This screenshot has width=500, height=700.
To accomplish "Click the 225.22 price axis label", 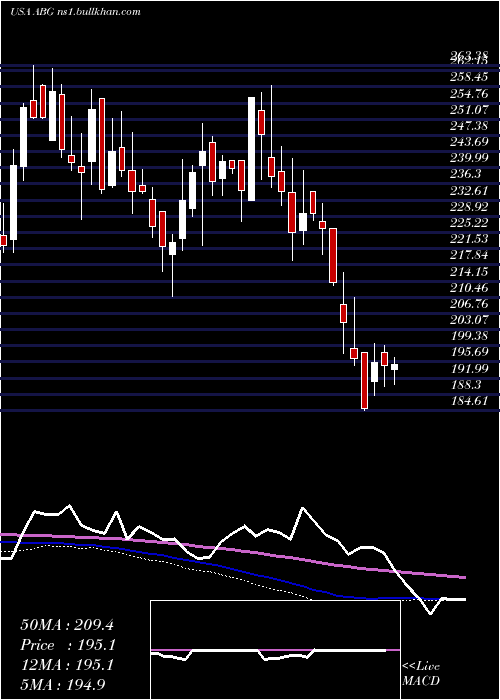I will 469,224.
